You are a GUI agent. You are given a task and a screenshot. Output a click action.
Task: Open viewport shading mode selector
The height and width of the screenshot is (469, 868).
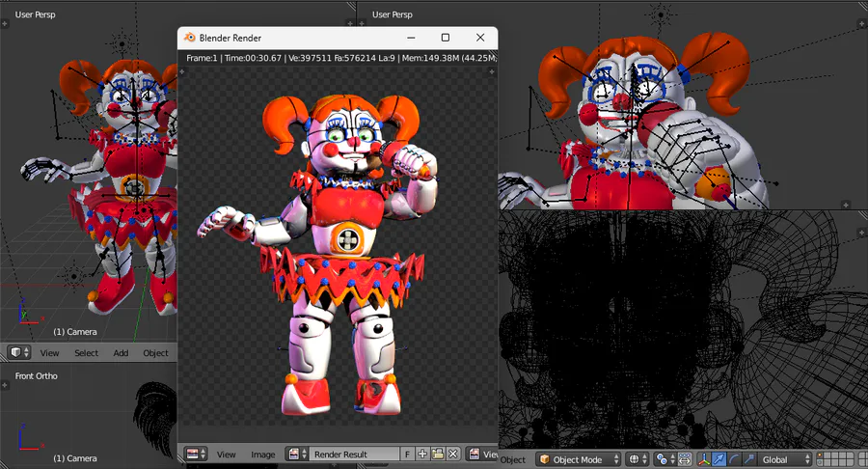pyautogui.click(x=638, y=459)
